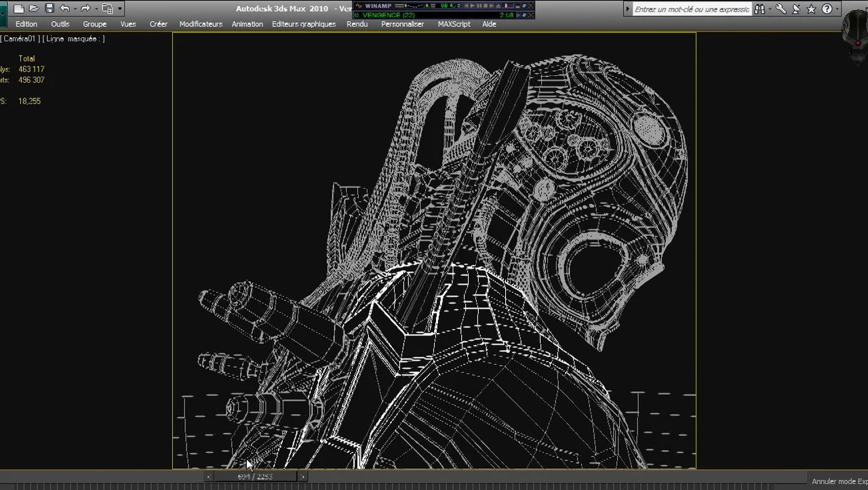Click the Winamp pause button
The height and width of the screenshot is (490, 868).
pos(479,6)
